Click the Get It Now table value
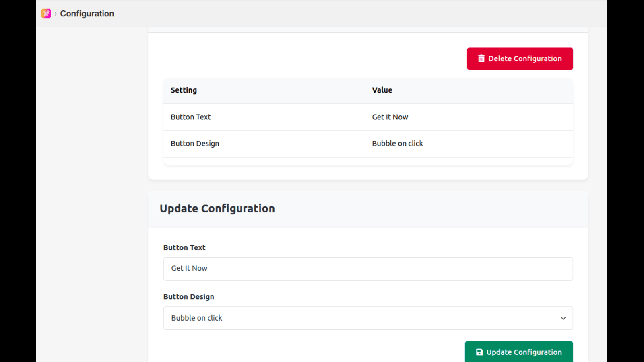 point(390,117)
